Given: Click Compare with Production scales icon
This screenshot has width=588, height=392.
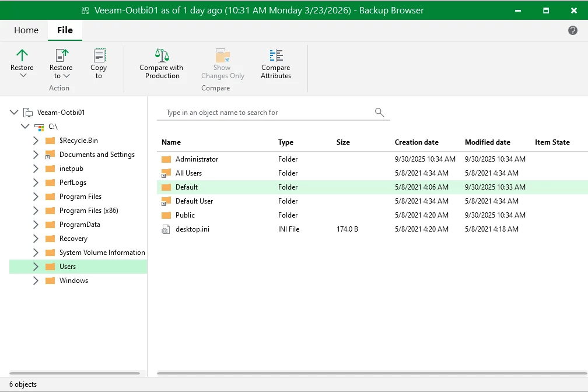Looking at the screenshot, I should click(x=162, y=55).
